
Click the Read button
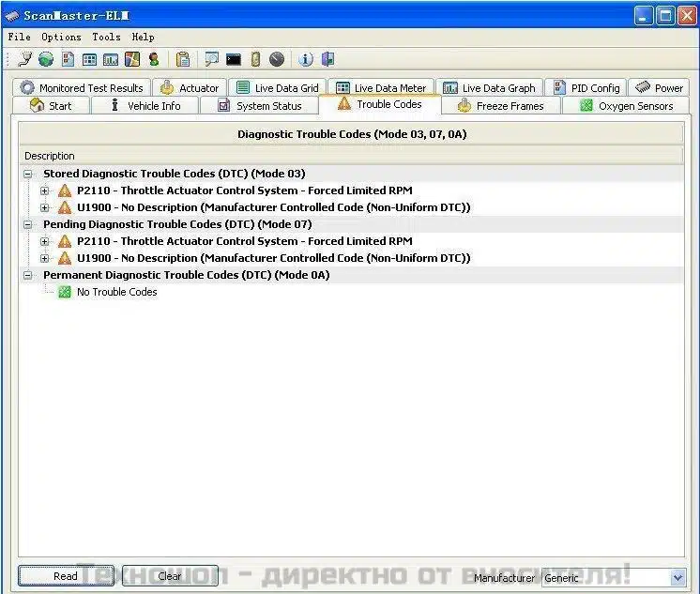(x=66, y=576)
